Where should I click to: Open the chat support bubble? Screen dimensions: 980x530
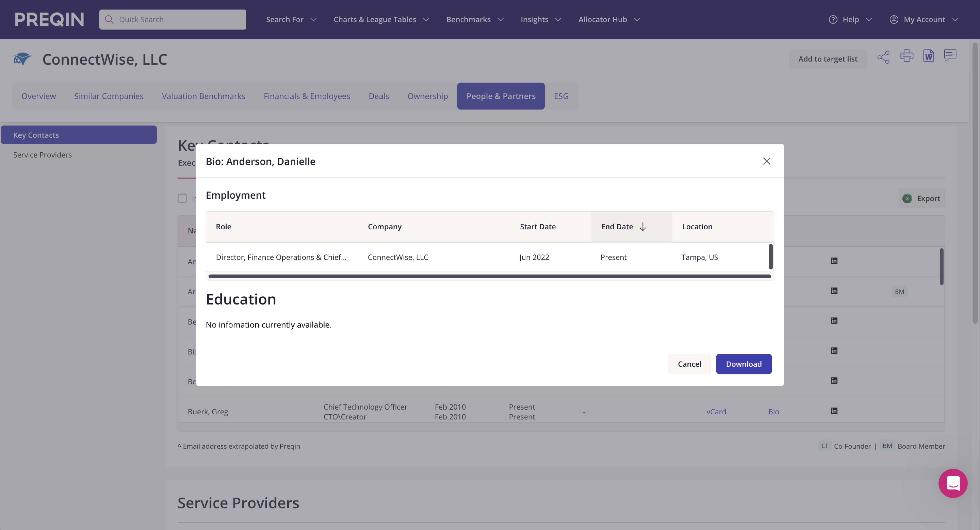click(x=953, y=483)
